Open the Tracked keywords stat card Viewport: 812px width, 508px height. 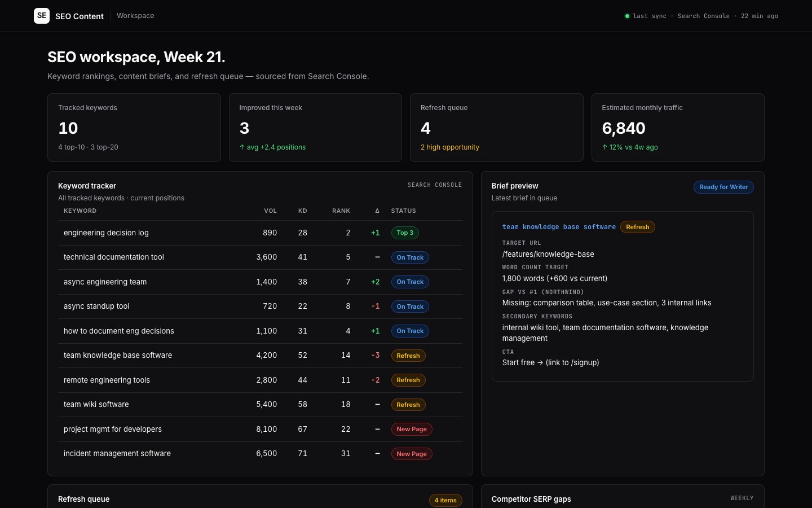click(x=134, y=128)
